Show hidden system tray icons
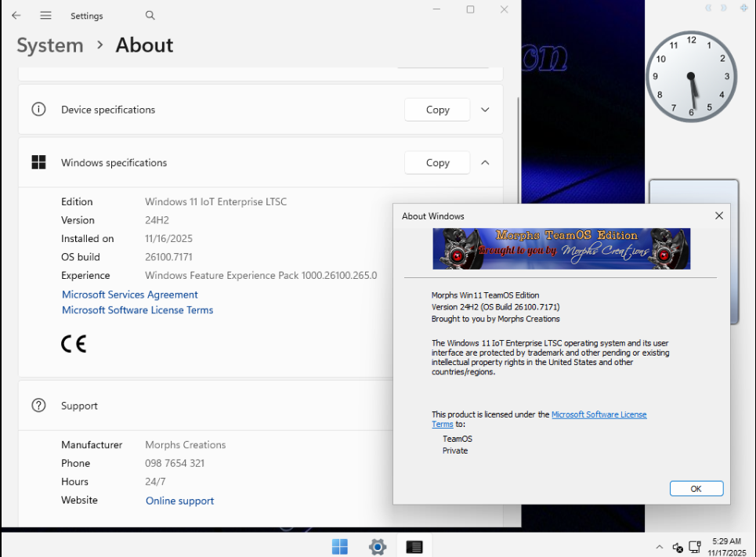The height and width of the screenshot is (557, 756). (x=660, y=547)
